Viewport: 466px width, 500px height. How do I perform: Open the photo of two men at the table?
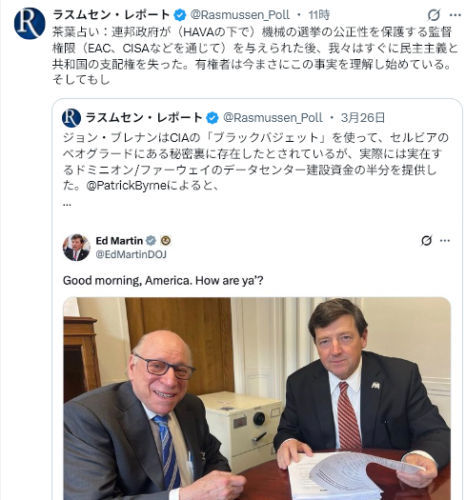257,398
